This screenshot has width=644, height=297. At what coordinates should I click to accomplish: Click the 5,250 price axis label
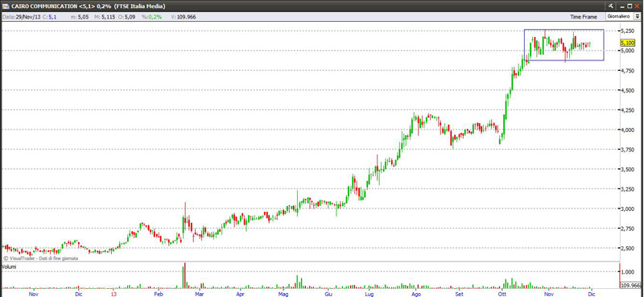tap(628, 31)
